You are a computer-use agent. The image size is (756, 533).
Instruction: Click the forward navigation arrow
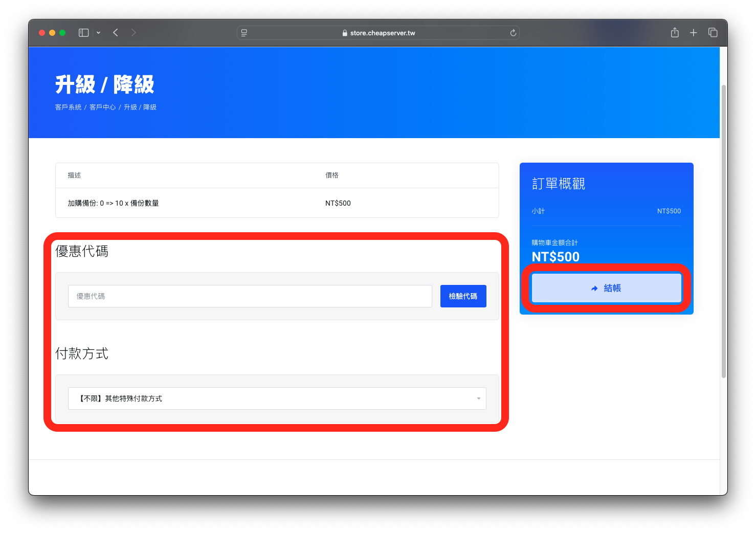pyautogui.click(x=134, y=33)
